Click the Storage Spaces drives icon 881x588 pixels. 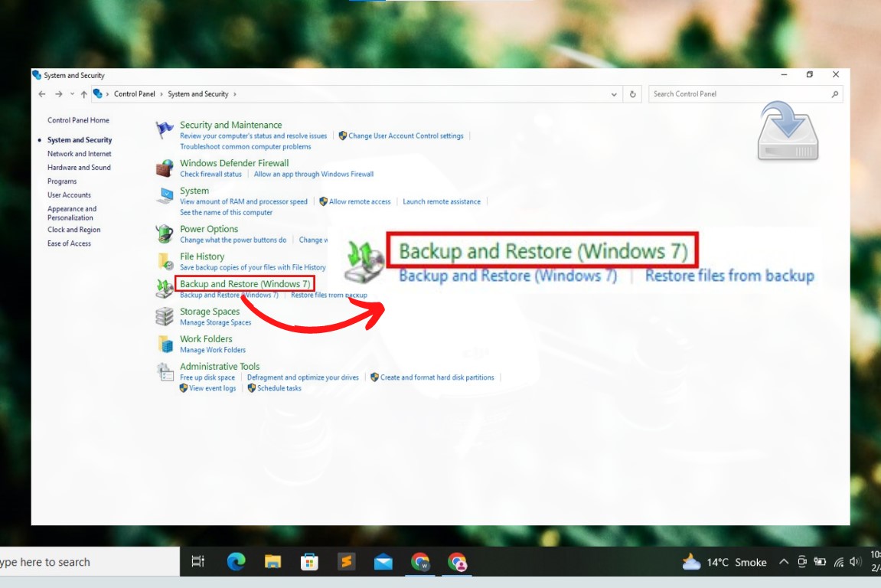pyautogui.click(x=165, y=316)
